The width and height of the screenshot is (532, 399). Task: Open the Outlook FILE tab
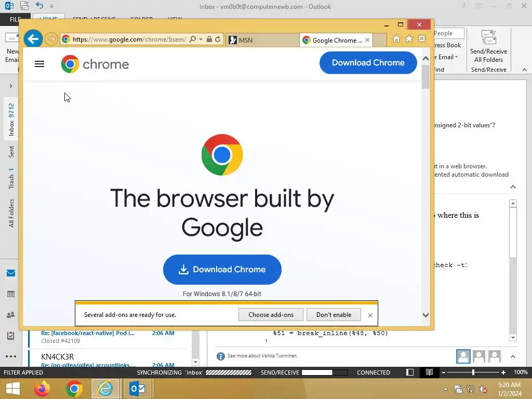coord(15,19)
